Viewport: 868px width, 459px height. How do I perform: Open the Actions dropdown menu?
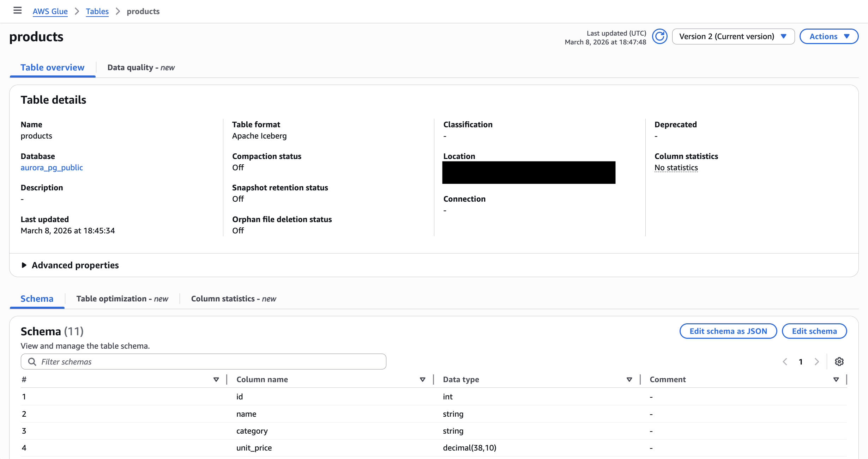pyautogui.click(x=828, y=37)
